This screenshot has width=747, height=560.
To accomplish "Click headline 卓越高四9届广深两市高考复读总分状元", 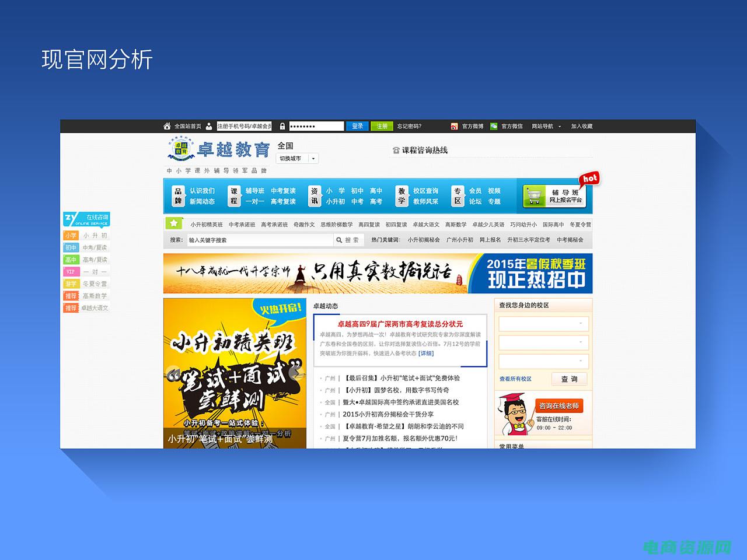I will click(400, 324).
